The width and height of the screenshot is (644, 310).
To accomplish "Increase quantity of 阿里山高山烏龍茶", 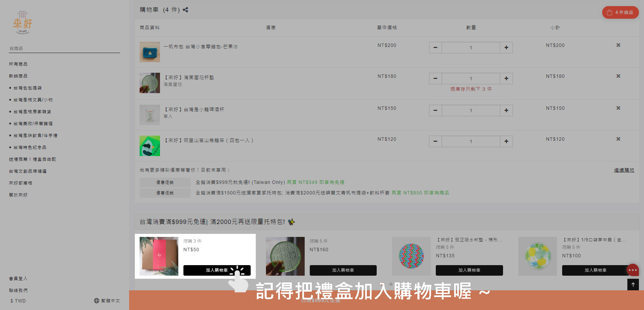I will tap(506, 141).
